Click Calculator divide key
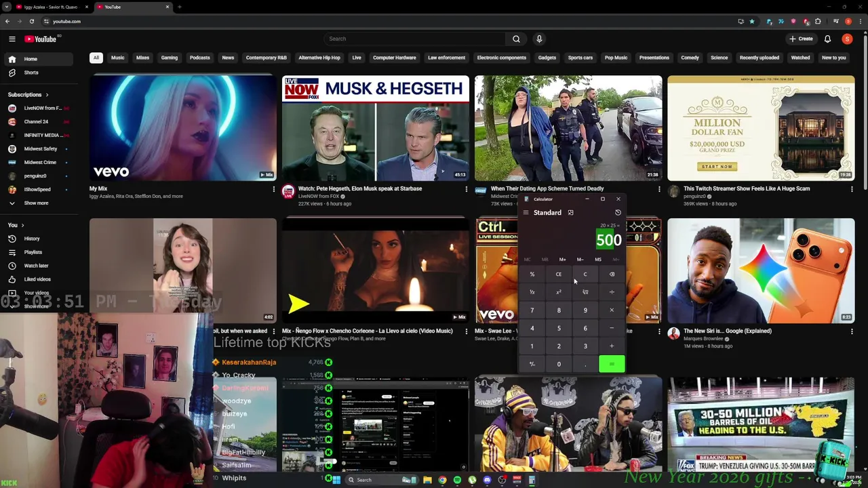868x488 pixels. (612, 292)
